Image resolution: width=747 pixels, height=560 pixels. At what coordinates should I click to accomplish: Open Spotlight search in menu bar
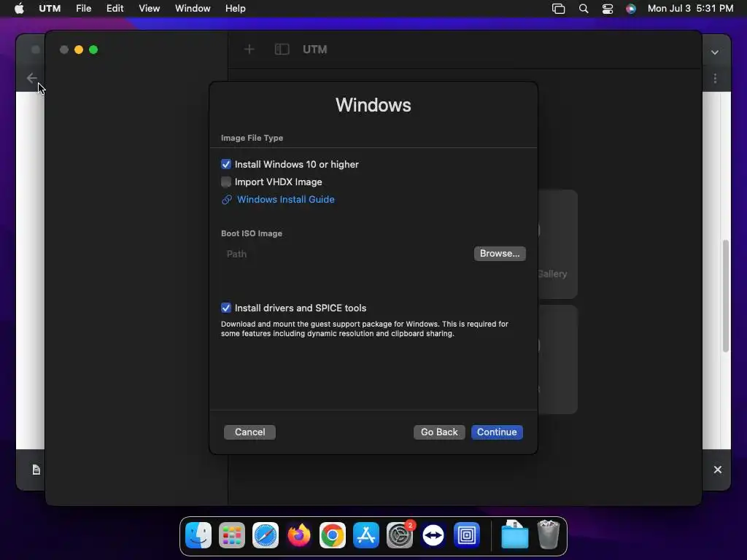click(584, 9)
